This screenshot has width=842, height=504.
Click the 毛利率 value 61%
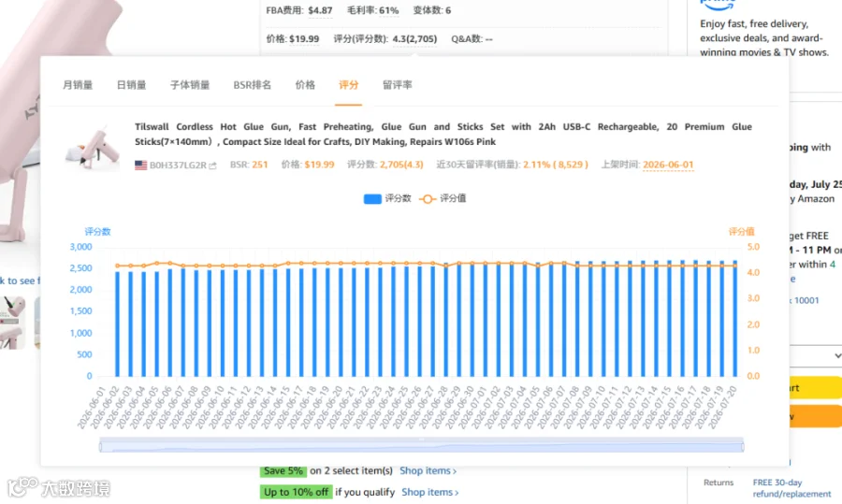(388, 10)
